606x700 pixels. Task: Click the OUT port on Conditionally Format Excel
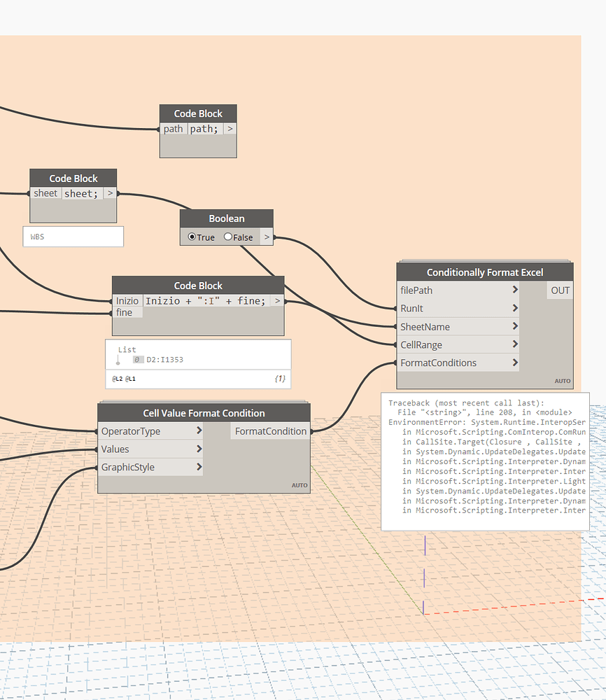(x=559, y=290)
